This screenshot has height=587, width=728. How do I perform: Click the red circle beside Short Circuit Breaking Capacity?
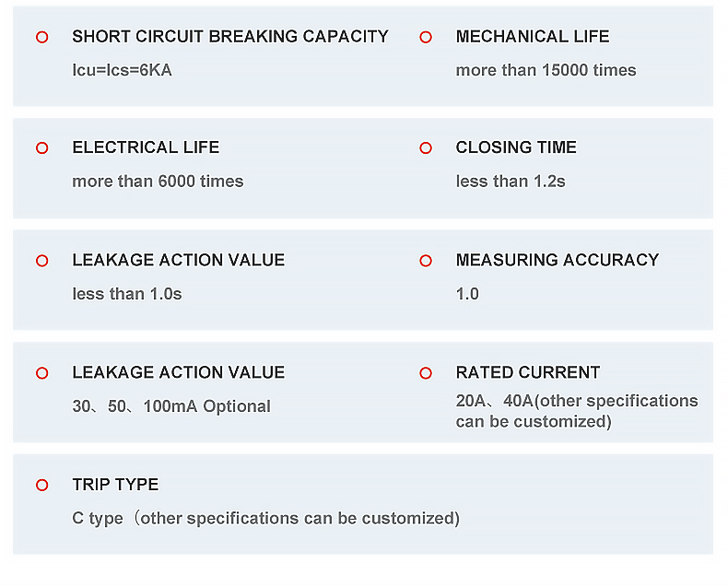click(x=41, y=37)
